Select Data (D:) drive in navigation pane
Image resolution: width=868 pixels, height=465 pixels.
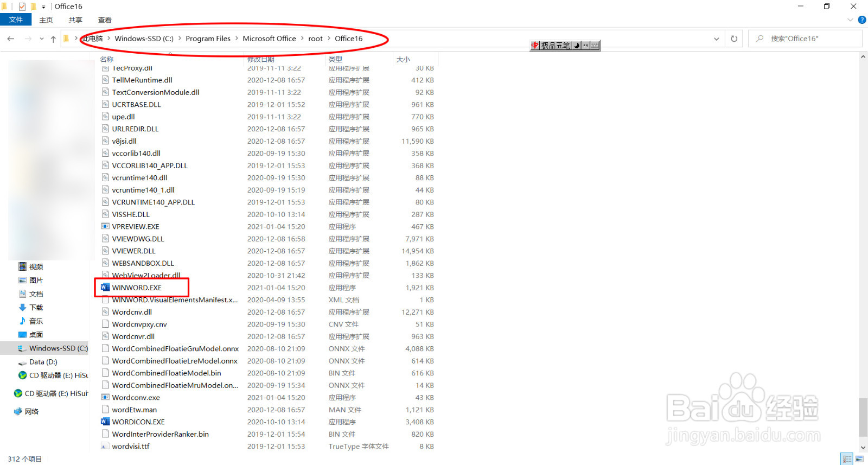(44, 362)
